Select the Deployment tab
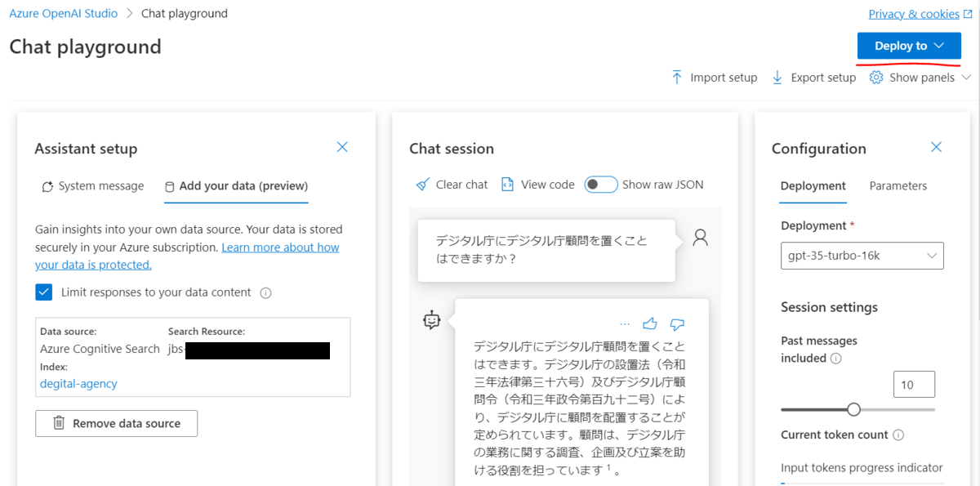980x486 pixels. (813, 186)
